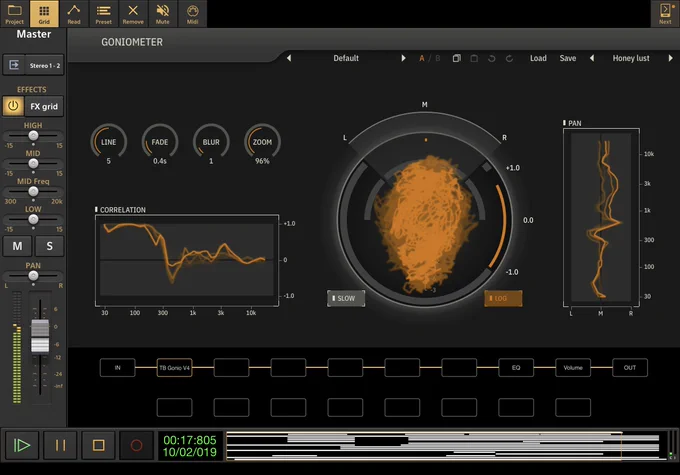Viewport: 680px width, 475px height.
Task: Click the Pause transport button
Action: (x=60, y=445)
